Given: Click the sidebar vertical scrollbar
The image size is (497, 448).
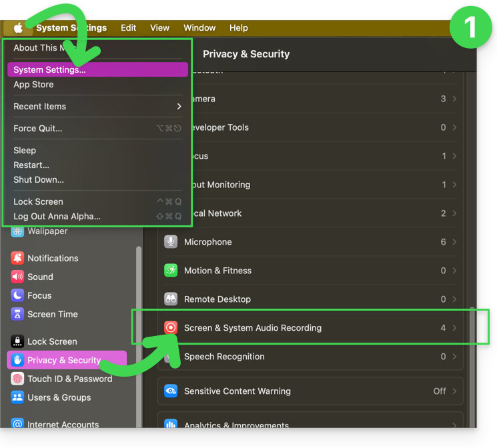Looking at the screenshot, I should click(x=139, y=300).
